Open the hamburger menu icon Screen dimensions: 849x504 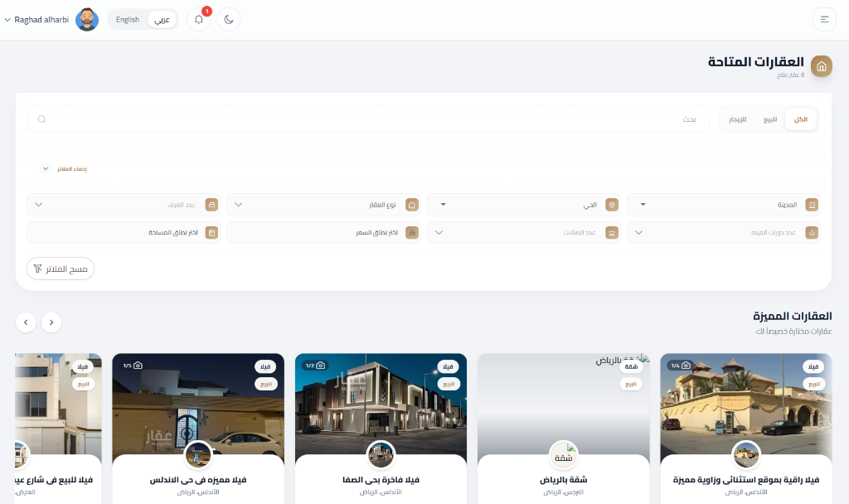point(824,20)
